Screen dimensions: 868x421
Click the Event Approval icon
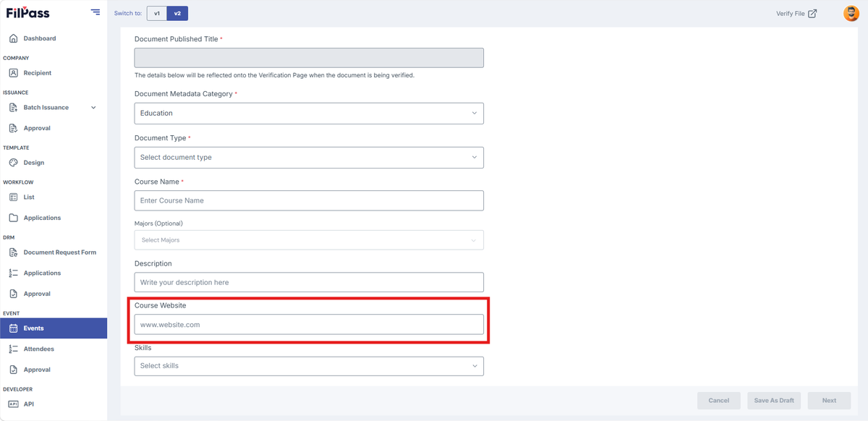tap(13, 370)
